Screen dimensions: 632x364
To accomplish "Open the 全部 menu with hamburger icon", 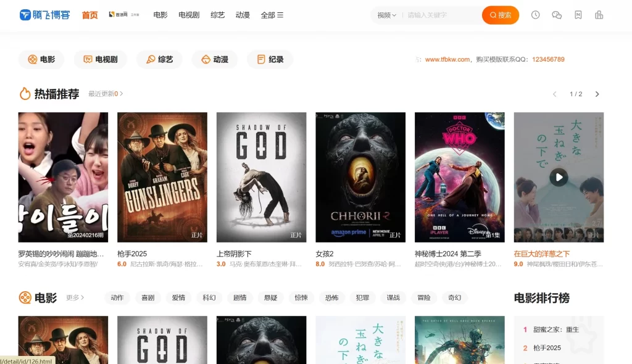I will coord(272,15).
